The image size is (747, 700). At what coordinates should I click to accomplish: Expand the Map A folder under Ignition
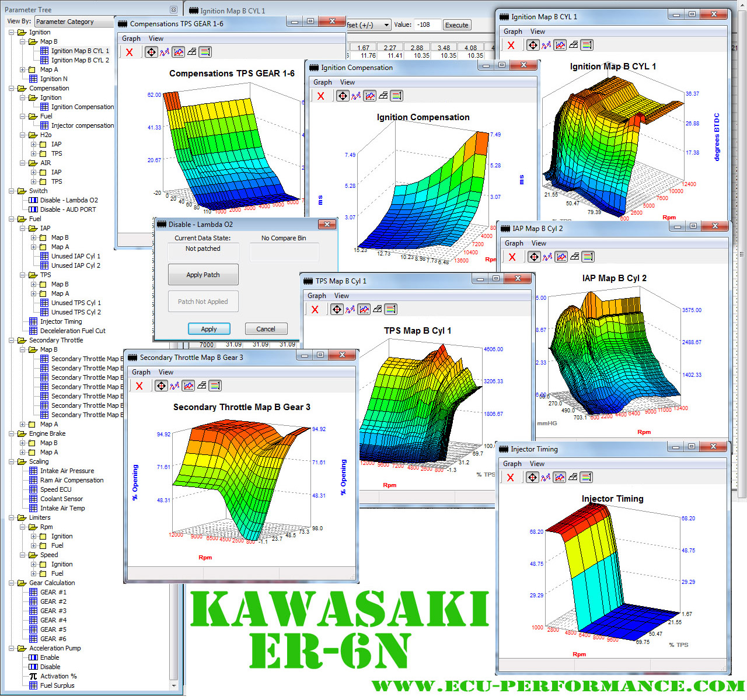(22, 69)
